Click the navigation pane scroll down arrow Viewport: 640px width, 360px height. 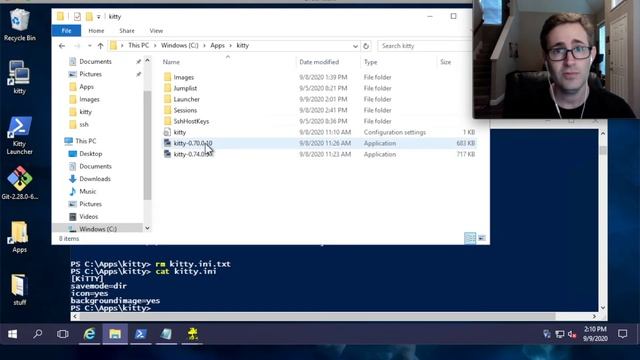147,228
